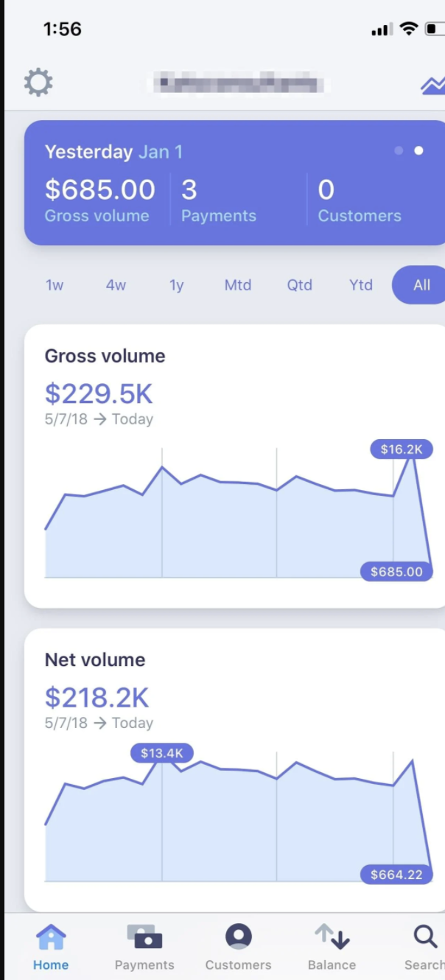Open the Customers person icon
This screenshot has height=980, width=445.
click(238, 938)
